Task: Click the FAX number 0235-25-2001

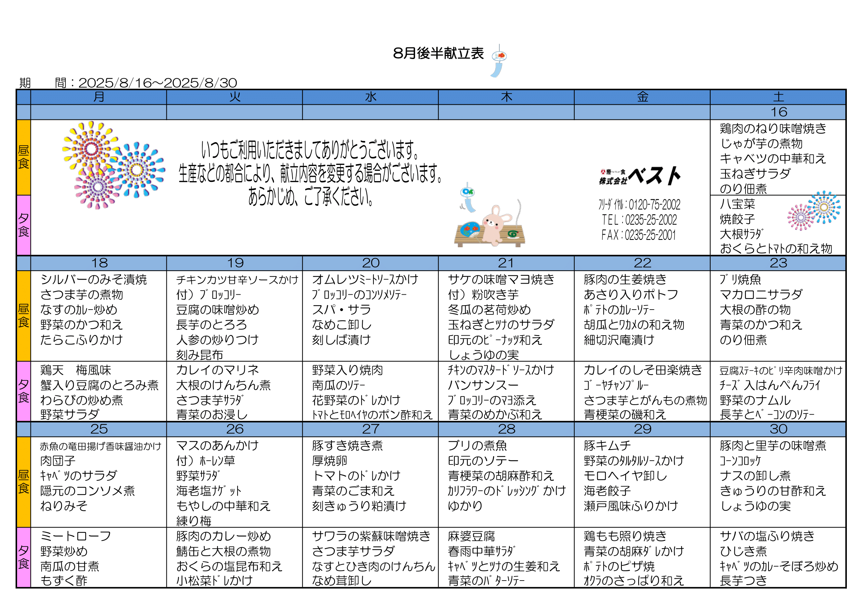Action: 650,235
